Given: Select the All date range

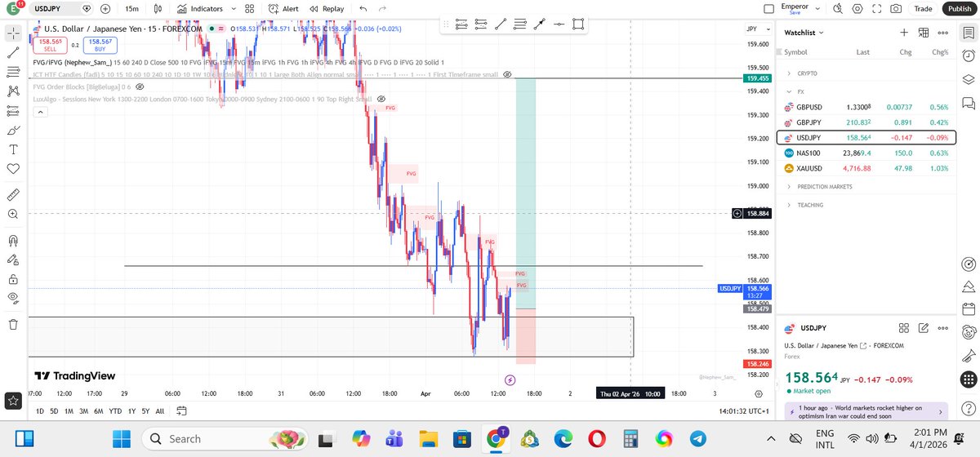Looking at the screenshot, I should click(159, 410).
